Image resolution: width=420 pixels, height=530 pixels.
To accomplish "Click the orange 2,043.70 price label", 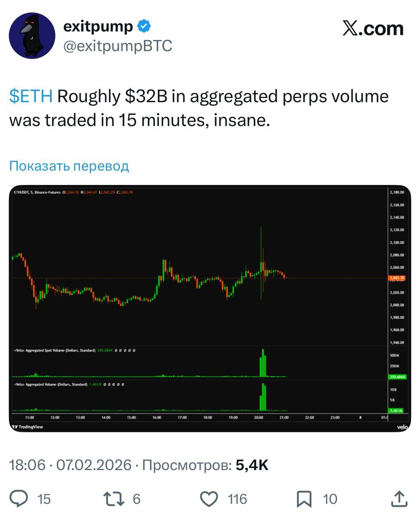I will point(397,278).
